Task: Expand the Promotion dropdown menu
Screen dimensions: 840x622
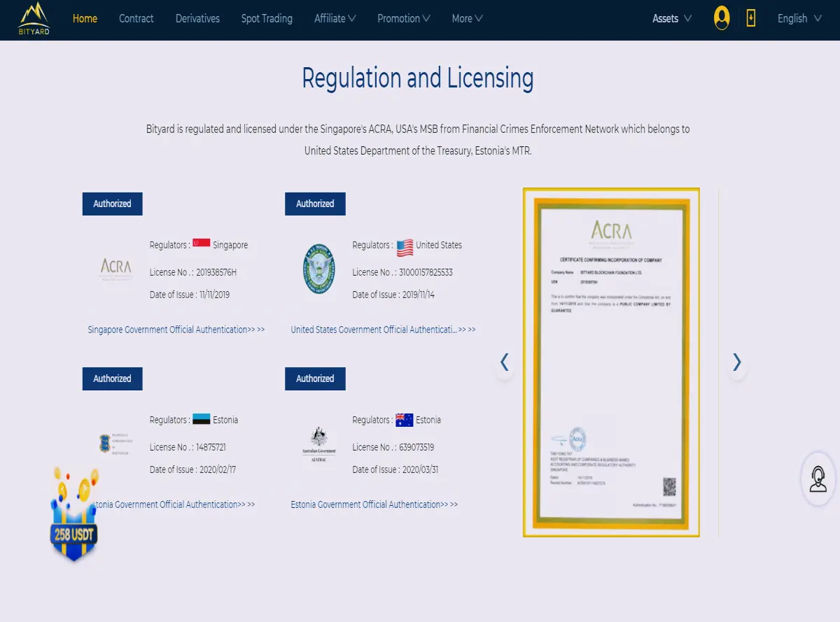Action: [x=404, y=19]
